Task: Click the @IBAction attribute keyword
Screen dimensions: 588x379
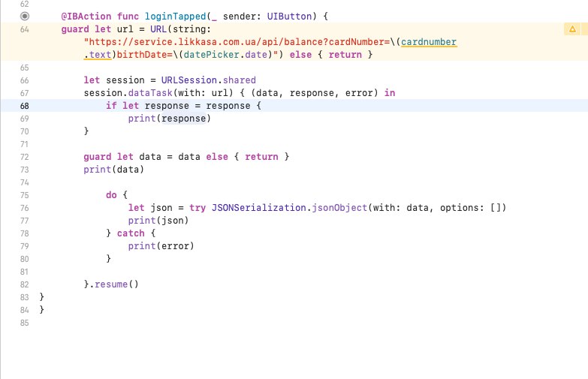Action: (x=86, y=17)
